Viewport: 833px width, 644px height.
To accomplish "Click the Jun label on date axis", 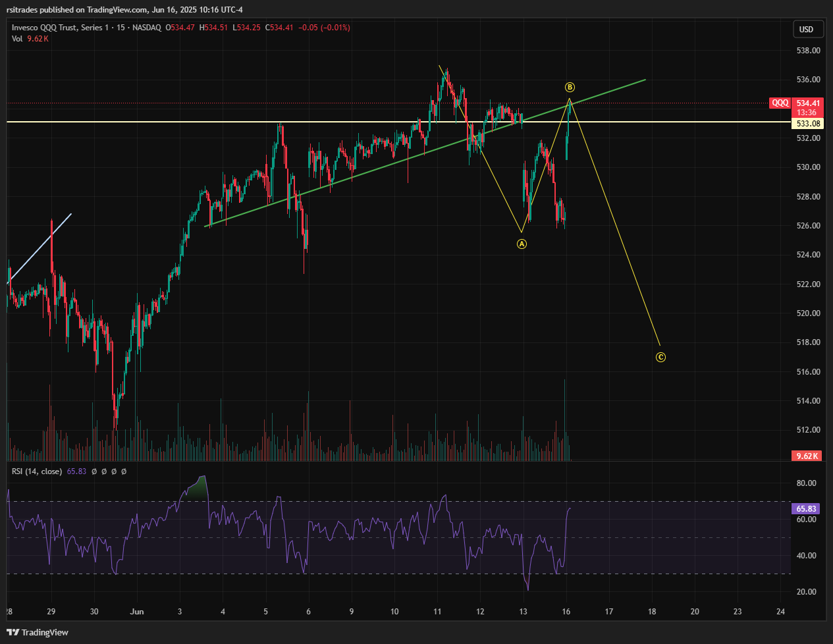I will pyautogui.click(x=137, y=612).
